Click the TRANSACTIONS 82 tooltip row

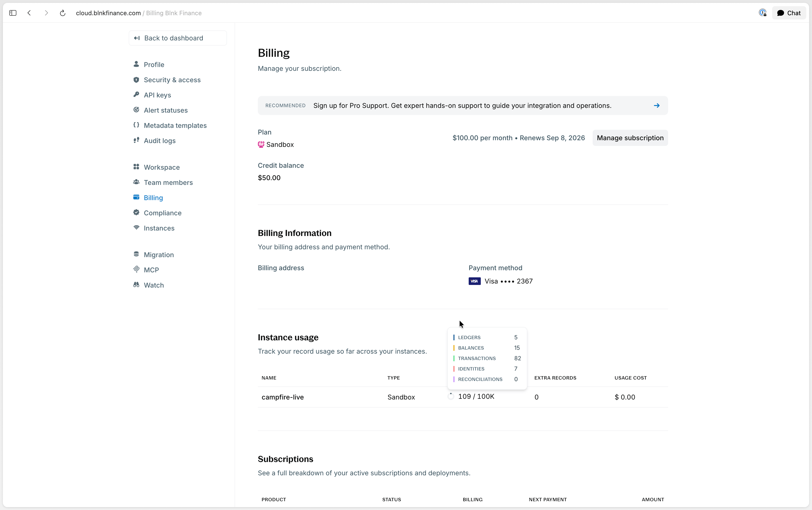pyautogui.click(x=487, y=358)
